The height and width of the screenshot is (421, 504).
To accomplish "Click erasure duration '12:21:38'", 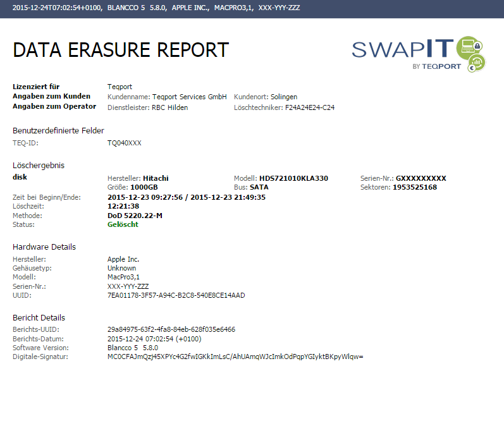I will tap(123, 206).
